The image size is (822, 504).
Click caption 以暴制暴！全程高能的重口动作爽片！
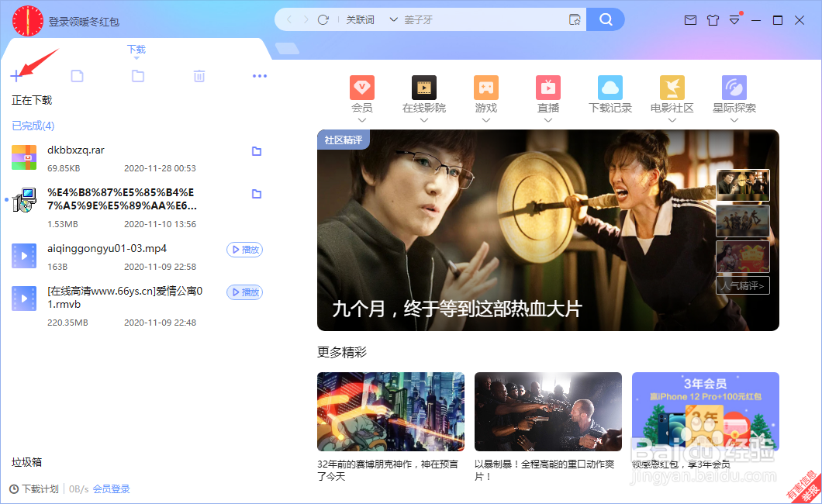(x=544, y=471)
